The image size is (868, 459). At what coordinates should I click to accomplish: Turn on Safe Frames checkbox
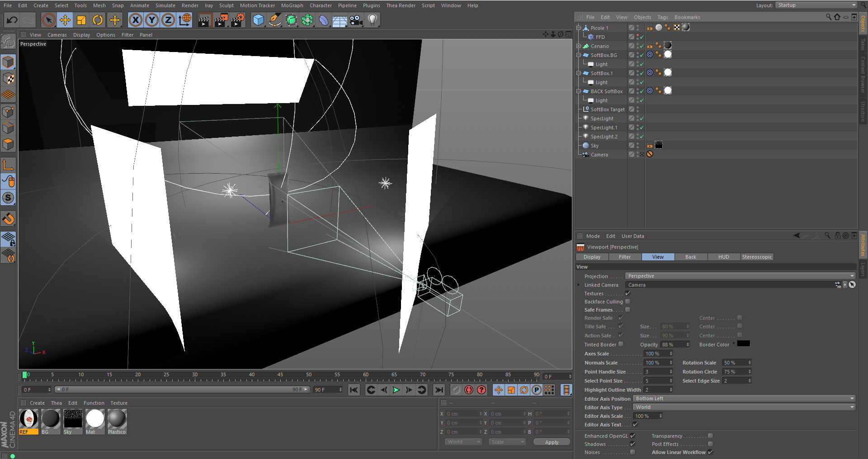coord(627,310)
